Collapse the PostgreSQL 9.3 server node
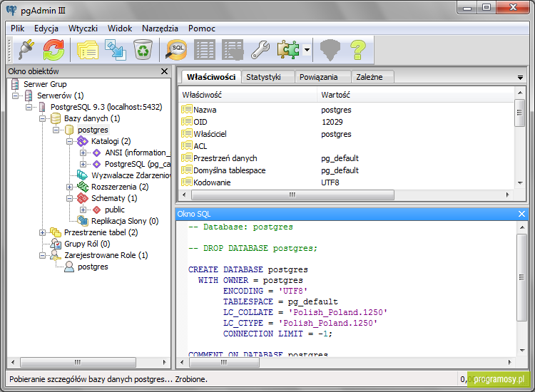The height and width of the screenshot is (392, 535). pyautogui.click(x=29, y=107)
